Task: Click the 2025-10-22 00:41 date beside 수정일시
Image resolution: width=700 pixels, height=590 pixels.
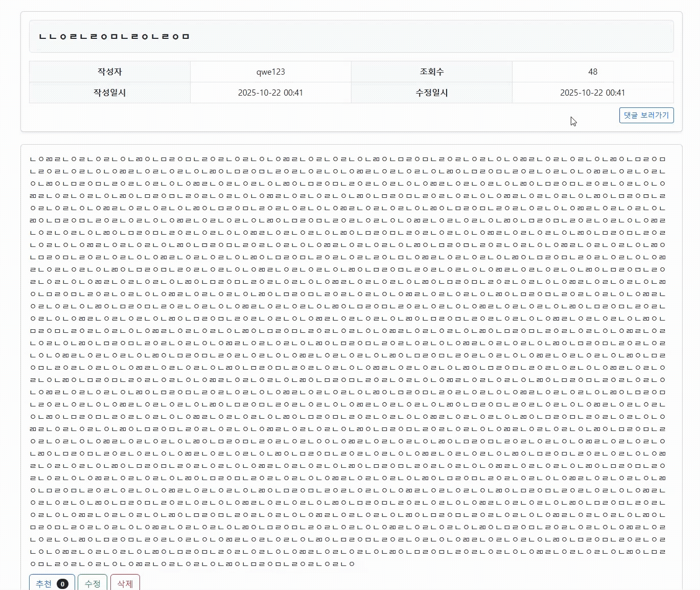Action: (x=592, y=93)
